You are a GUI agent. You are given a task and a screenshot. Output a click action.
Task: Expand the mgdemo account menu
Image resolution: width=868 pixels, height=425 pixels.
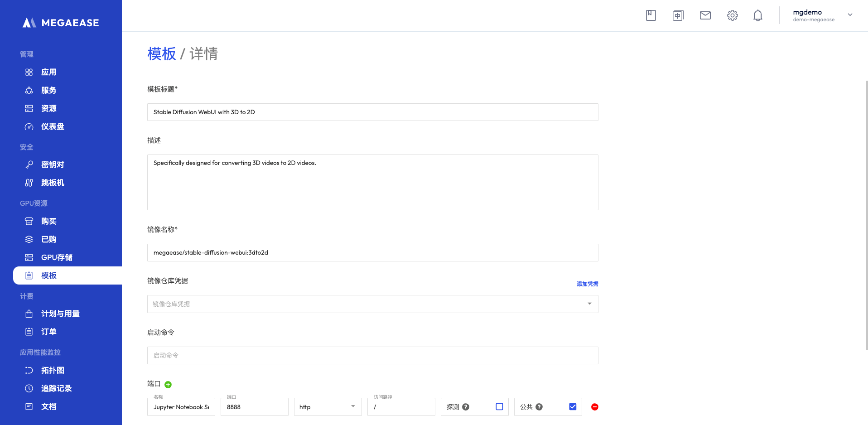coord(850,15)
